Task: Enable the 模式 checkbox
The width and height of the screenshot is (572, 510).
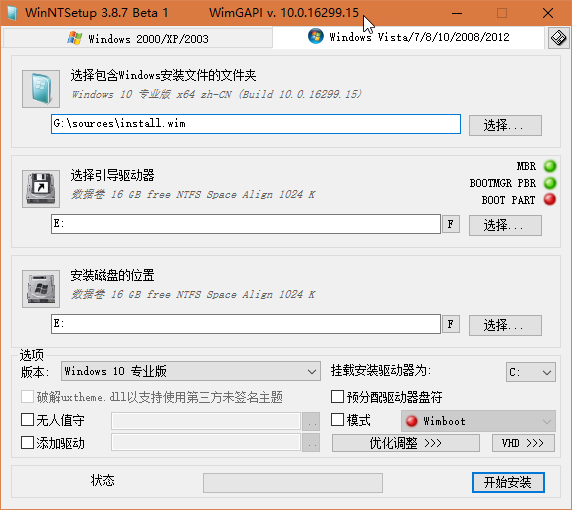Action: (337, 420)
